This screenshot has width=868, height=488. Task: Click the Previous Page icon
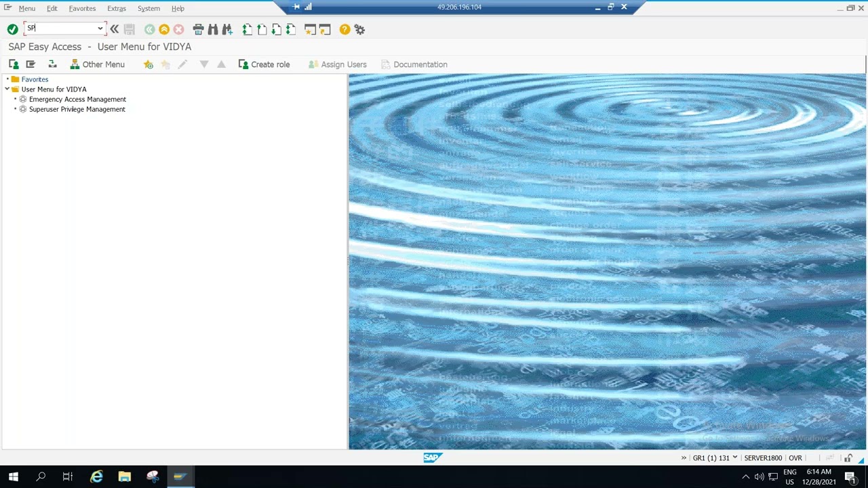[x=262, y=29]
